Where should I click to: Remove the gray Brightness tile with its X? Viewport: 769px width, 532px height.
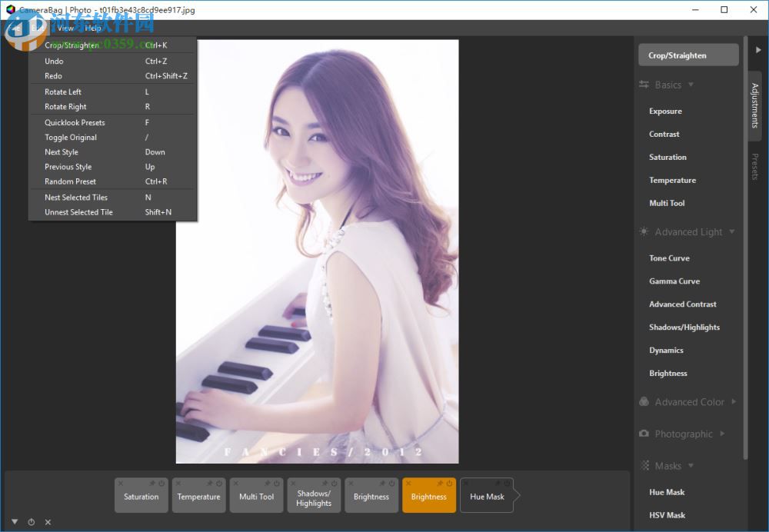(x=351, y=483)
